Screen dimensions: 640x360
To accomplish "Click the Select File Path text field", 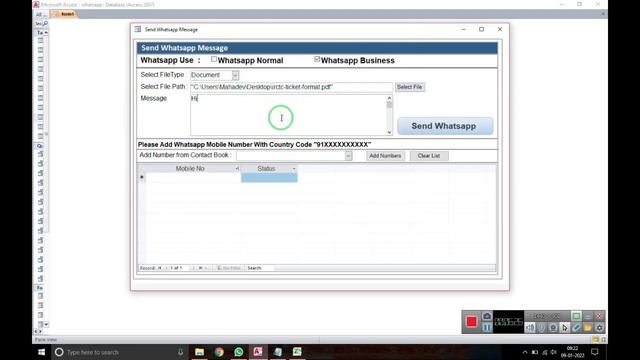I will [291, 87].
